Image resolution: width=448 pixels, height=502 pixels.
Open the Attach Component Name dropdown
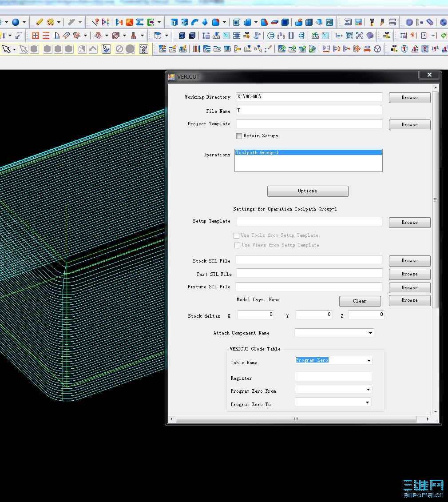(370, 333)
